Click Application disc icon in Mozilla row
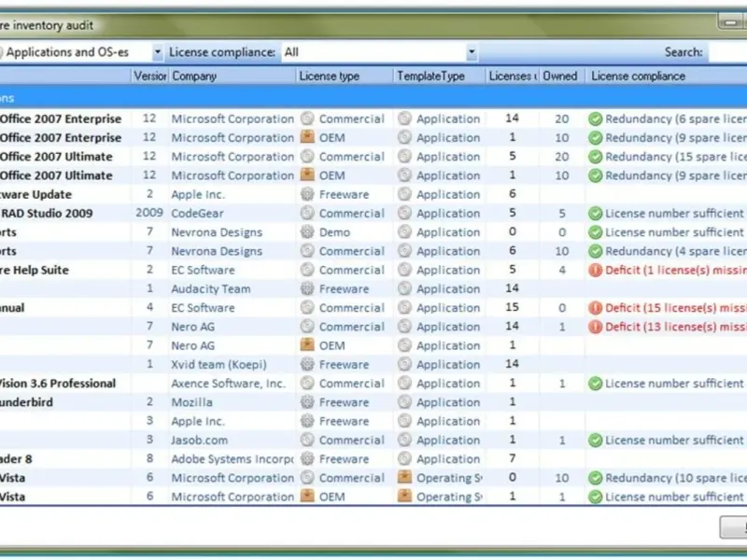747x560 pixels. coord(404,402)
